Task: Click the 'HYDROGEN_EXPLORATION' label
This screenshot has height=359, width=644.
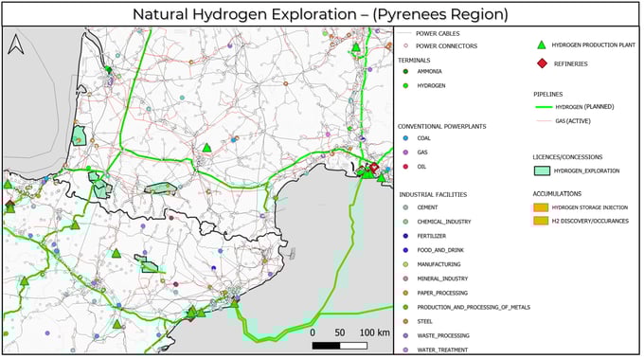Action: (x=586, y=171)
